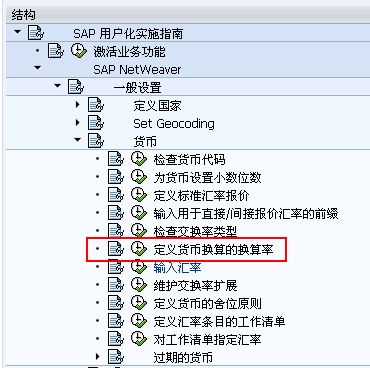Select the 定义货币换算的换算率 entry
This screenshot has height=368, width=370.
(213, 249)
